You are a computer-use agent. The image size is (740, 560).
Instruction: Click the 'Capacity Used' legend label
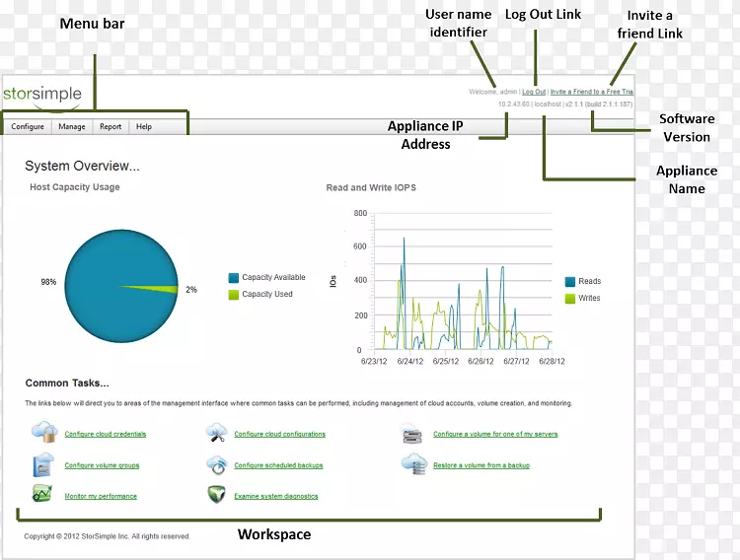coord(267,294)
